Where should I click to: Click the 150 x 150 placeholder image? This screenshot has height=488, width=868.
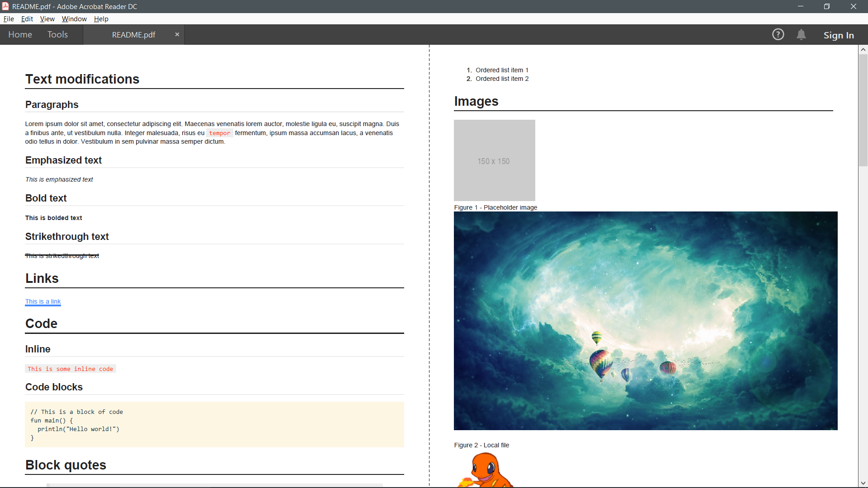[494, 160]
